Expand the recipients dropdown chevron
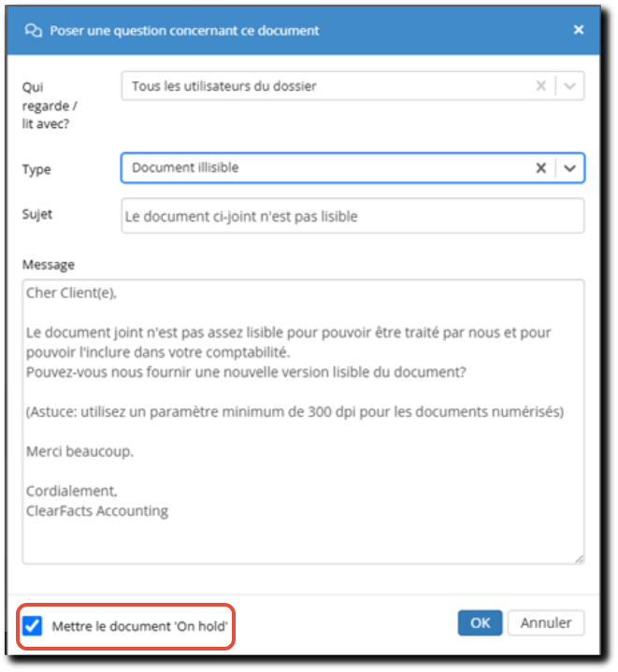The width and height of the screenshot is (618, 672). pos(569,86)
